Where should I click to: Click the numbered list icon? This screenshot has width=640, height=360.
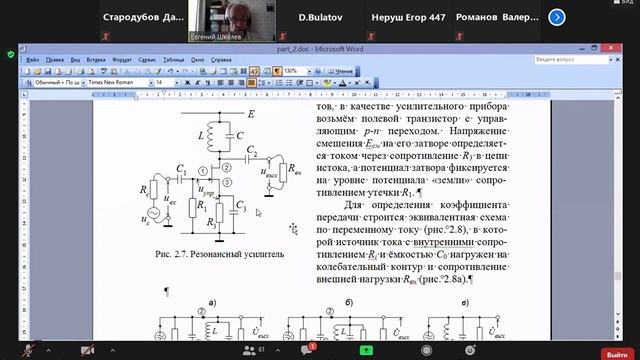(x=279, y=82)
